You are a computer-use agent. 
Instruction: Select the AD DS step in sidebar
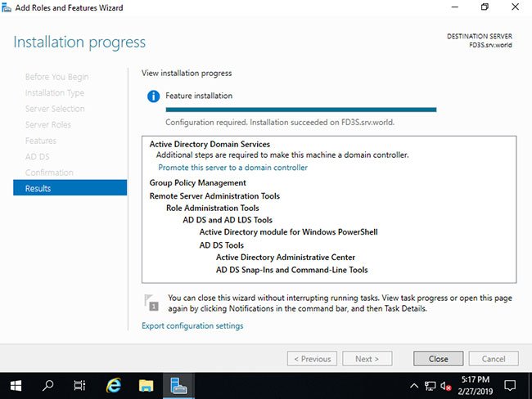coord(38,157)
